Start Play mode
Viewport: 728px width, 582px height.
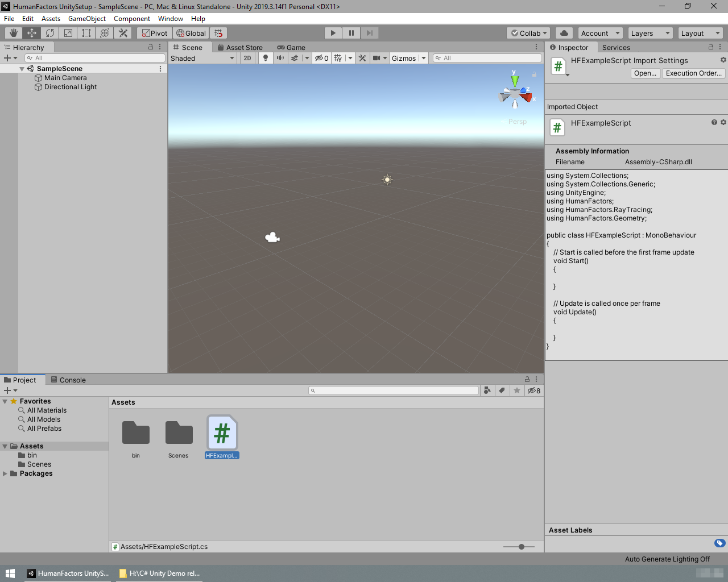point(333,33)
